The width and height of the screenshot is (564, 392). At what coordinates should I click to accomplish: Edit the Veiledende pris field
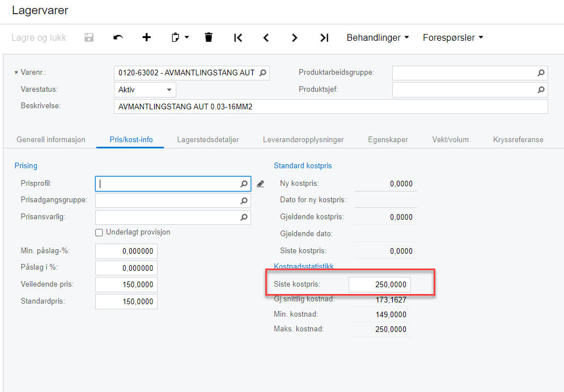click(126, 284)
